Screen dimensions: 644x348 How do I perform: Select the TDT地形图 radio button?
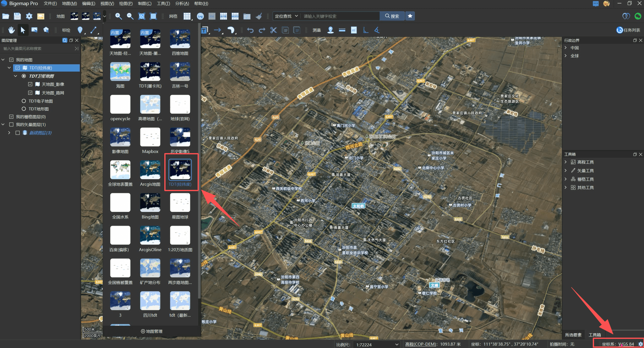tap(24, 109)
